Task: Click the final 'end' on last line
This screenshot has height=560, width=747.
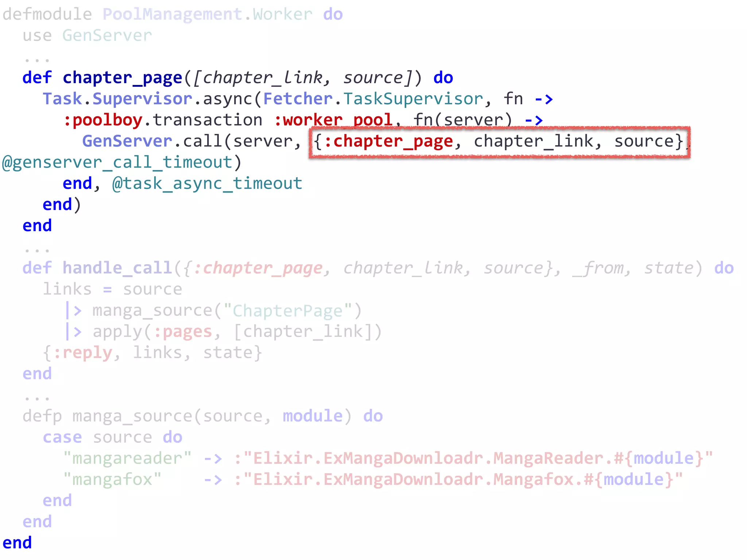Action: [17, 543]
